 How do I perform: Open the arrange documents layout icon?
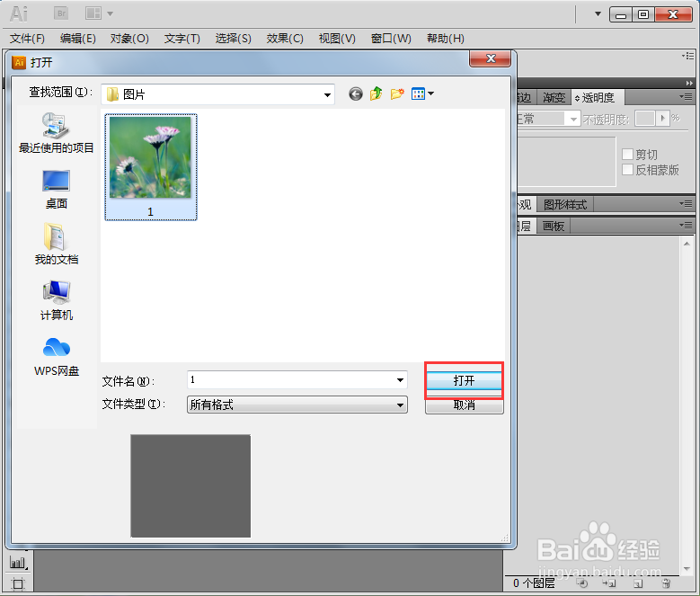(x=93, y=13)
